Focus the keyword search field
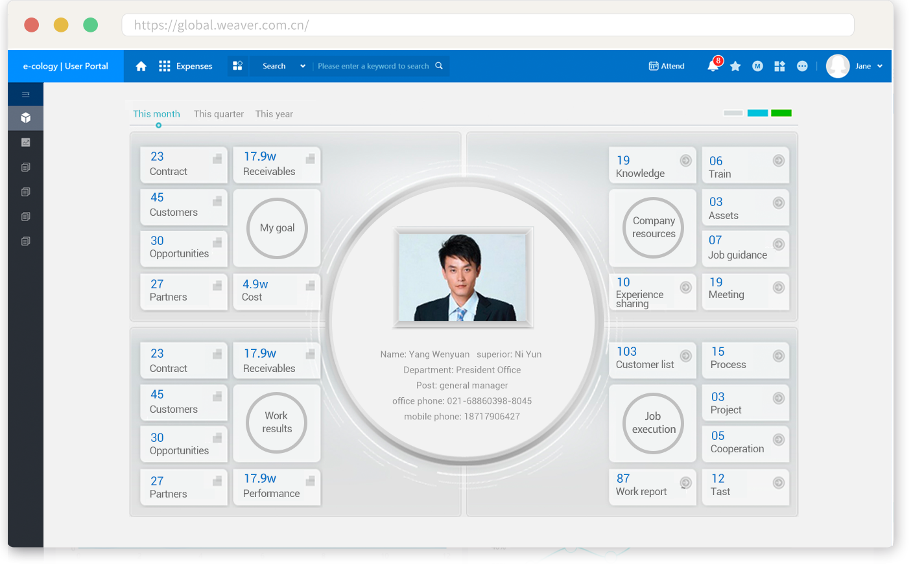Viewport: 924px width, 567px height. click(373, 66)
